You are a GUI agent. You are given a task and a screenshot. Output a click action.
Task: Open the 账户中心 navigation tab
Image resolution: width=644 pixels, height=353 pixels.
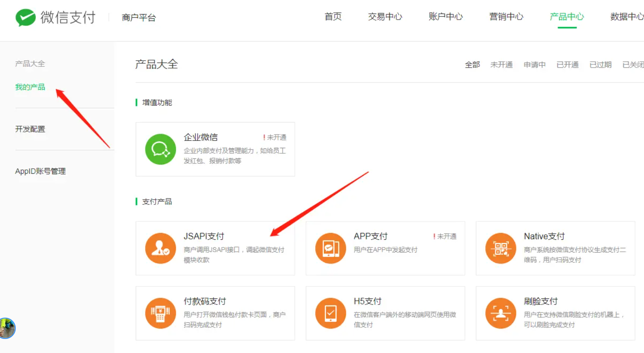445,17
